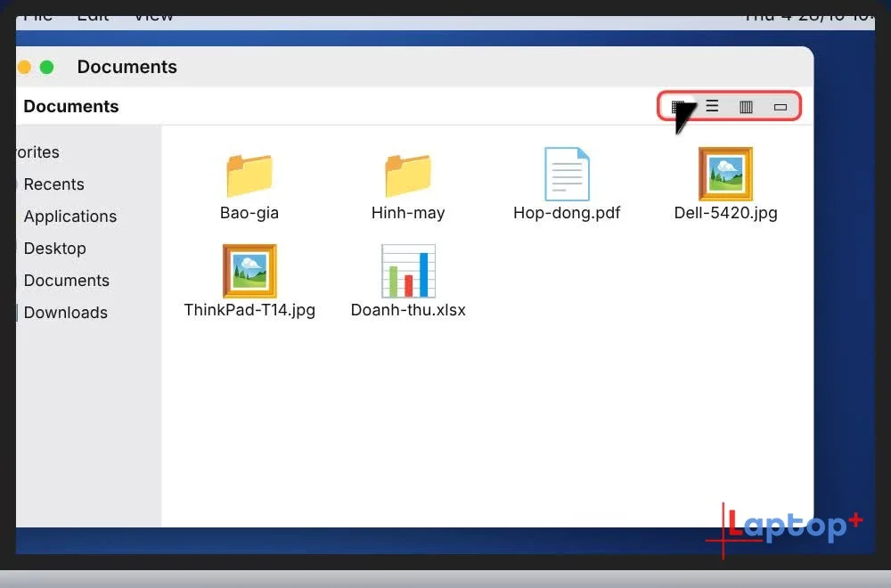This screenshot has height=588, width=891.
Task: Click the Hop-dong.pdf file name
Action: click(x=567, y=213)
